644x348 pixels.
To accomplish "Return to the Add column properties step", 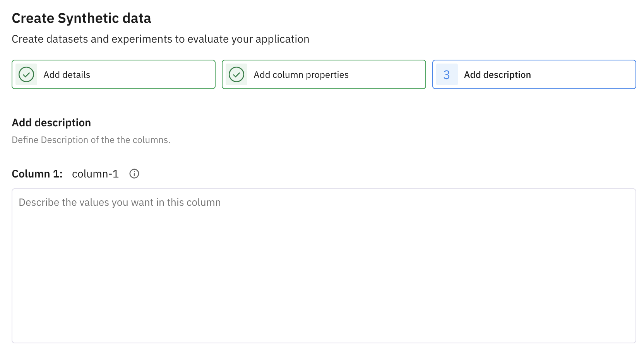I will (301, 75).
